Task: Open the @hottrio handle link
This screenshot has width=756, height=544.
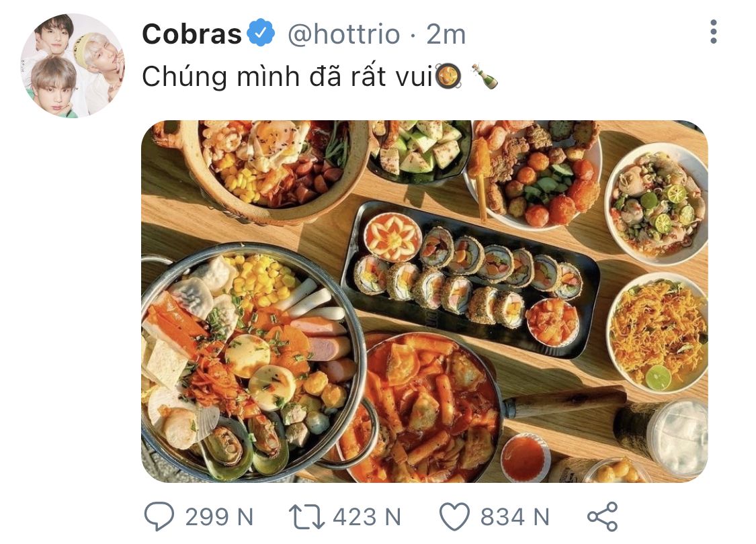Action: tap(344, 34)
